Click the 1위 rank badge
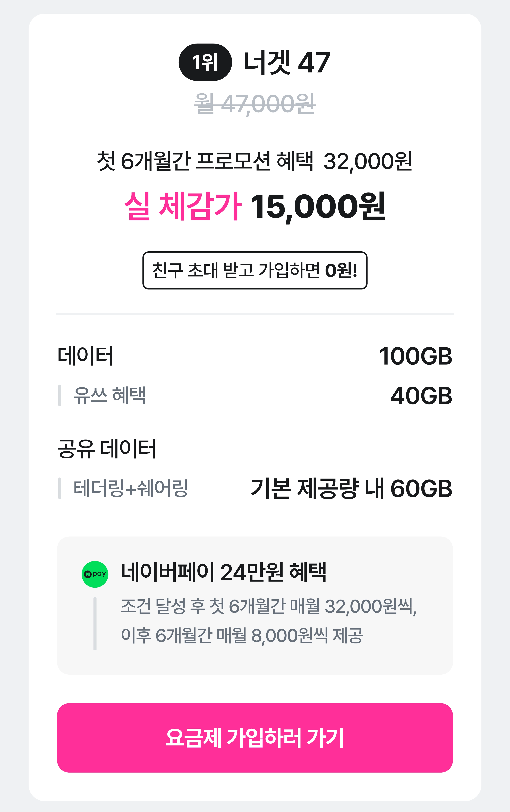The image size is (510, 812). pyautogui.click(x=205, y=62)
